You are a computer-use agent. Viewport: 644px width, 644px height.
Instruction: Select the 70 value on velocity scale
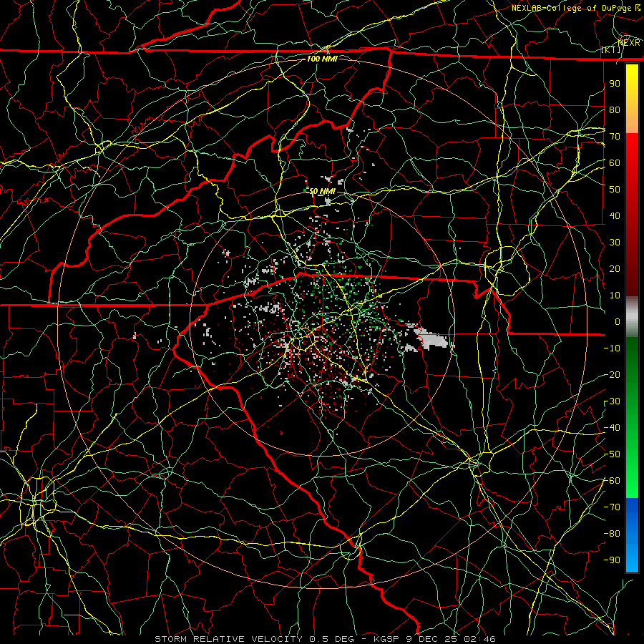615,137
